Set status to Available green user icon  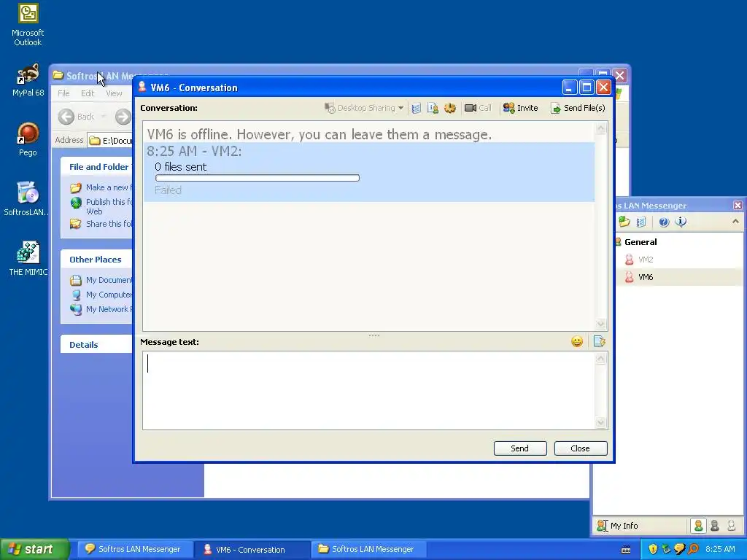click(x=698, y=526)
